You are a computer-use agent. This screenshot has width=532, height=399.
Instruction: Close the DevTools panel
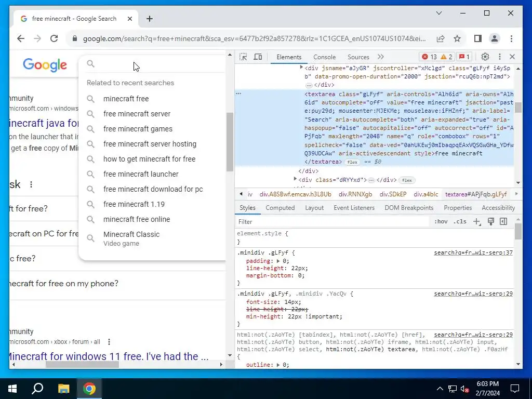(512, 57)
